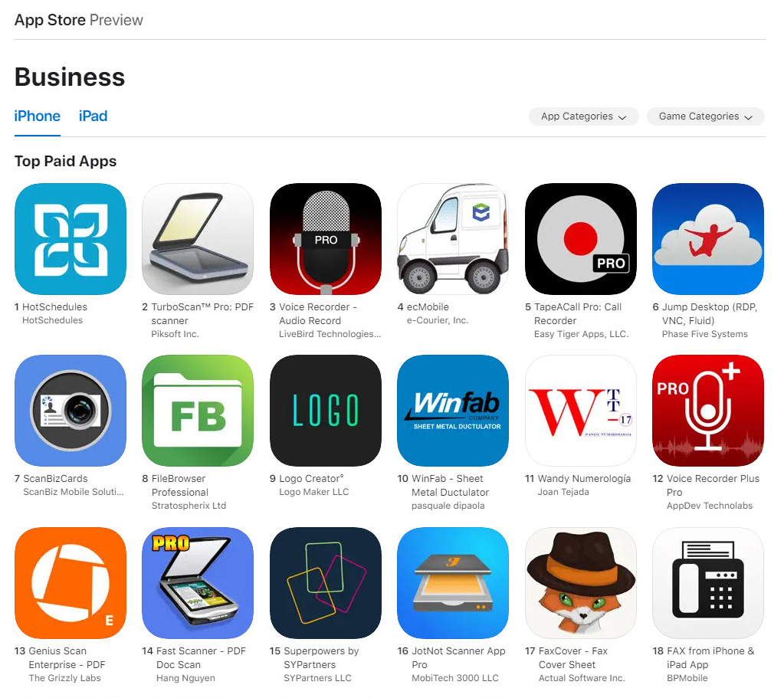Select the Logo Creator app icon
The width and height of the screenshot is (784, 698).
coord(326,411)
